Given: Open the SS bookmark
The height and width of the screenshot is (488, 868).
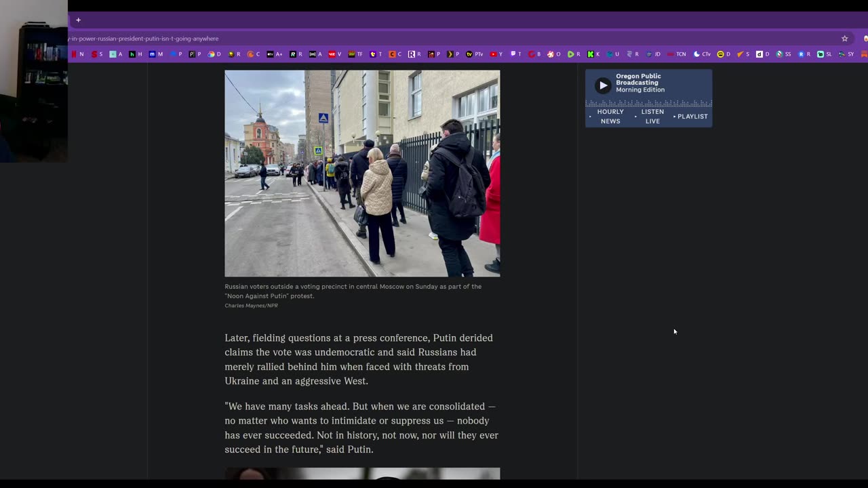Looking at the screenshot, I should tap(783, 54).
